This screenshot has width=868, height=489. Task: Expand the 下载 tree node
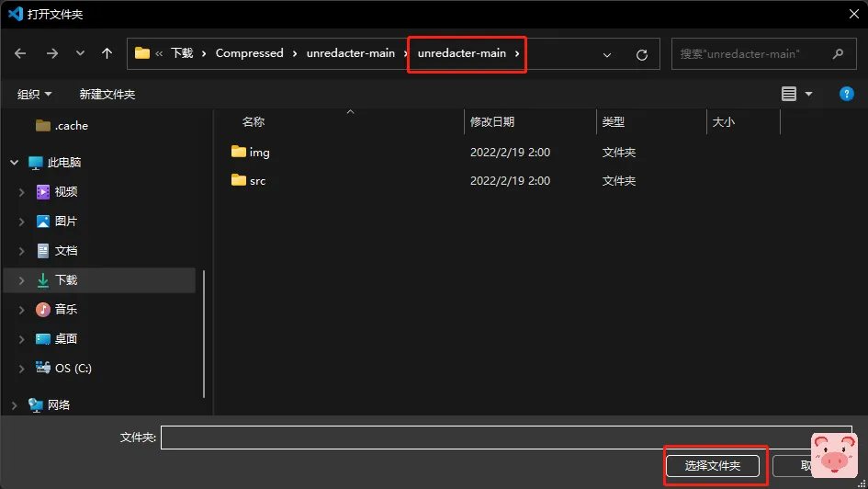[x=22, y=280]
